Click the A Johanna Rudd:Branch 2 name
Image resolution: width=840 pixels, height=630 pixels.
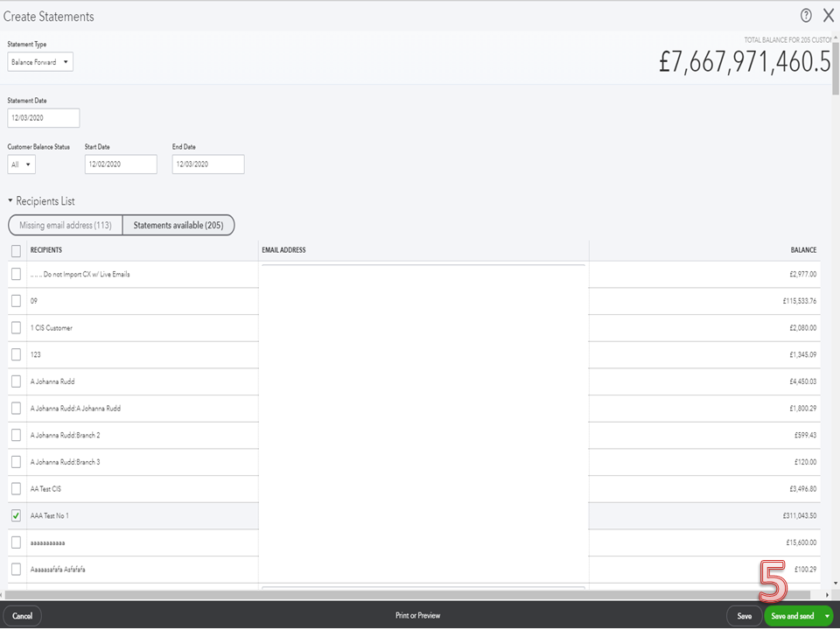tap(66, 435)
